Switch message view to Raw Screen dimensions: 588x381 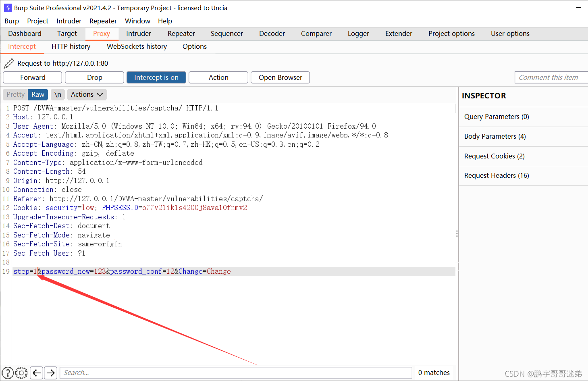38,94
